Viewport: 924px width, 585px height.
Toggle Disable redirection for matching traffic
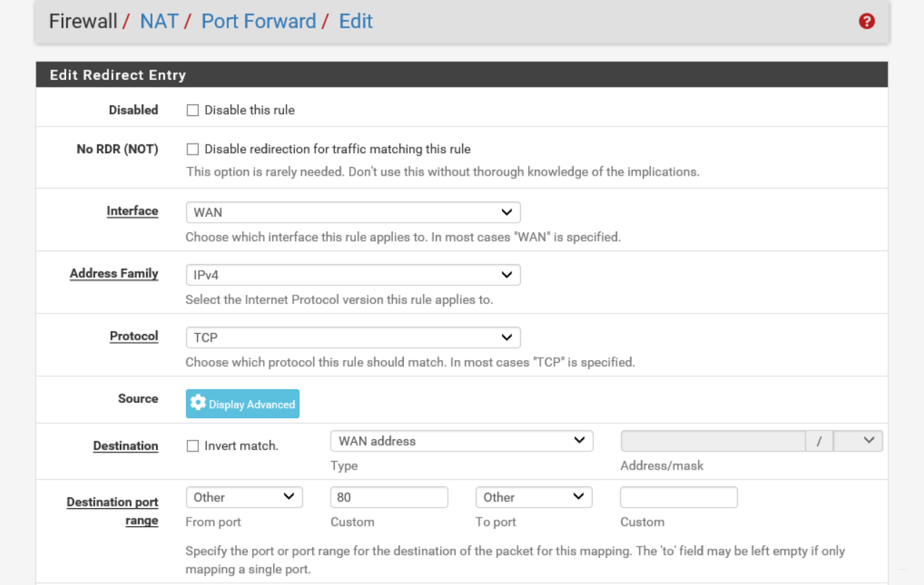(192, 150)
